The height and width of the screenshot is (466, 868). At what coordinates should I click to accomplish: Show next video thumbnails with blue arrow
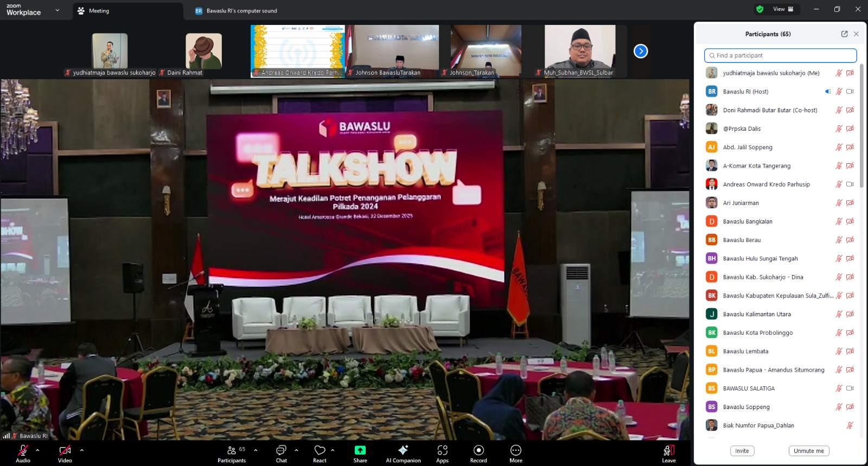tap(641, 51)
